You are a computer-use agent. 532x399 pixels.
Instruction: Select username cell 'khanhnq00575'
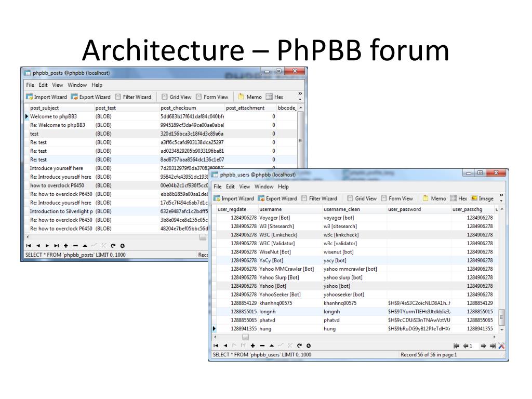point(290,303)
